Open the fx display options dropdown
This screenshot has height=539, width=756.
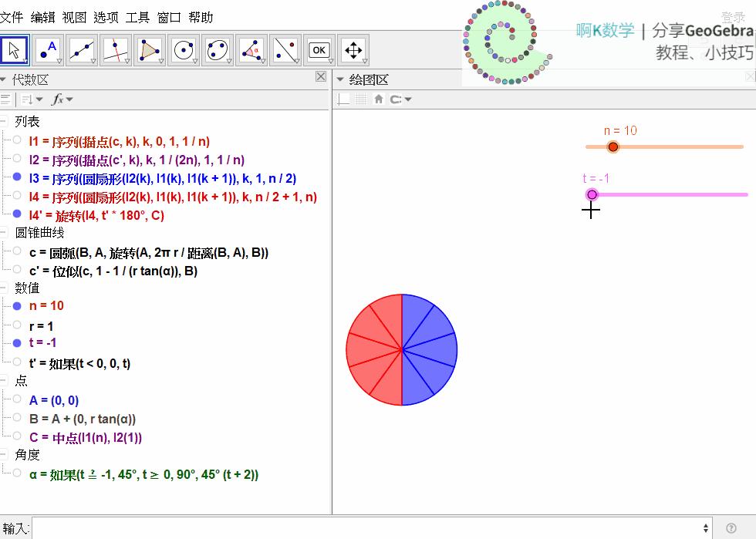tap(62, 99)
